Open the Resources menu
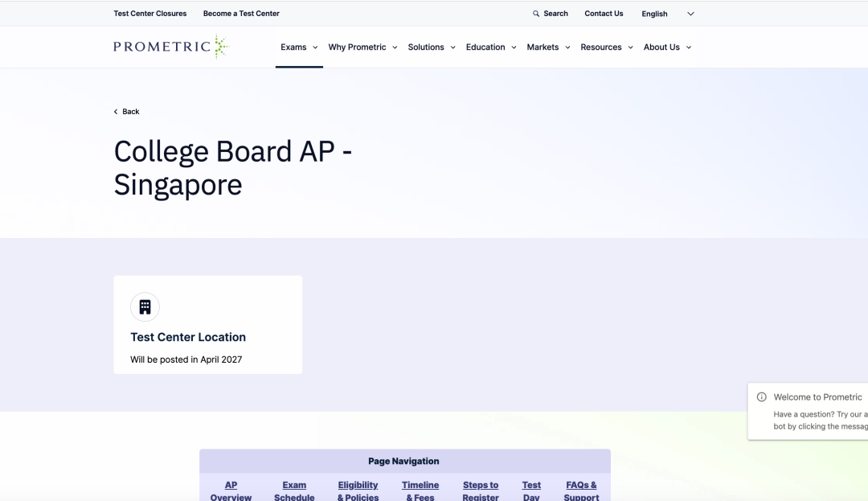This screenshot has width=868, height=501. (x=600, y=47)
